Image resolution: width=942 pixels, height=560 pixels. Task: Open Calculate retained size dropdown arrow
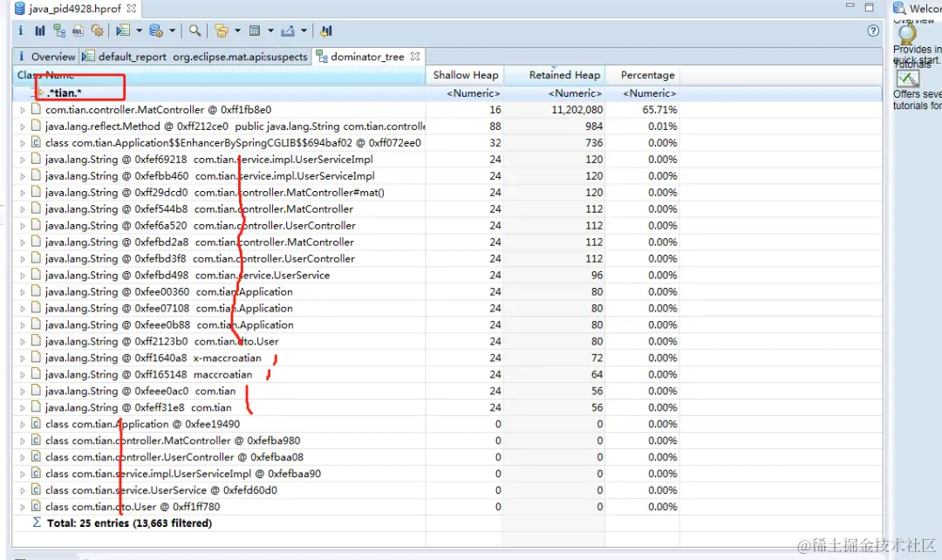click(x=271, y=31)
